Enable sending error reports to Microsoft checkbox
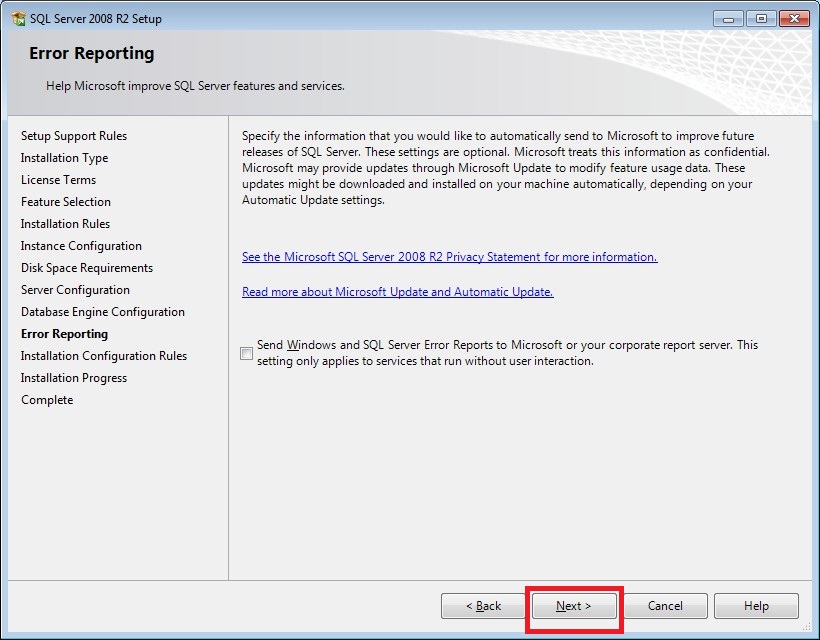The width and height of the screenshot is (820, 640). 247,354
